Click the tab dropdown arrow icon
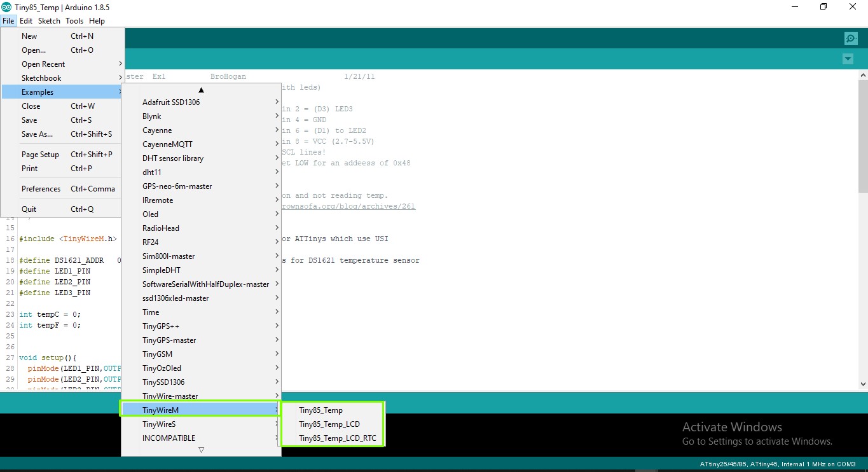 pos(848,59)
